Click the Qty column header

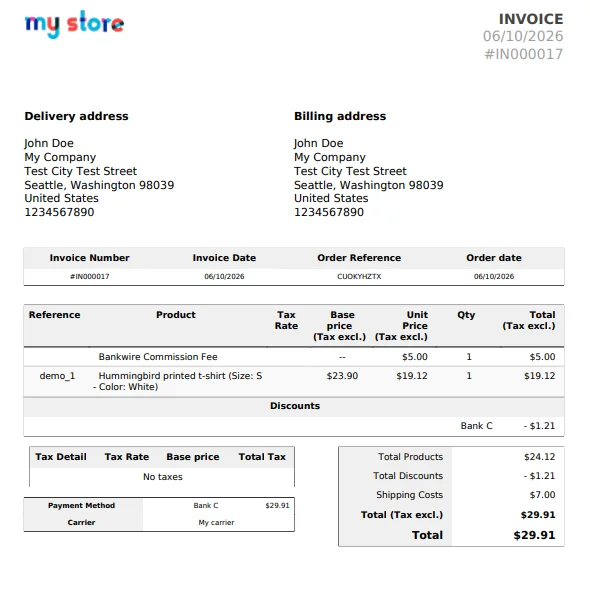pyautogui.click(x=466, y=315)
